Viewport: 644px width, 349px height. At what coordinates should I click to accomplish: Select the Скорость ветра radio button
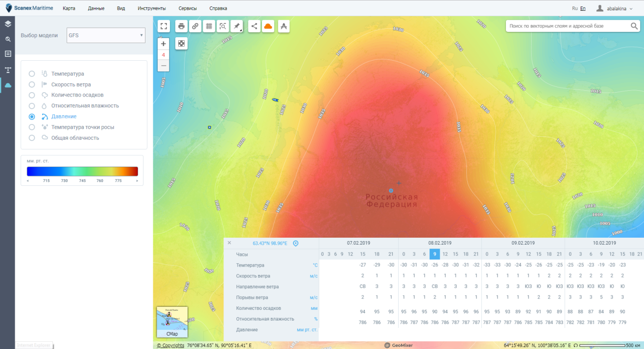(32, 84)
